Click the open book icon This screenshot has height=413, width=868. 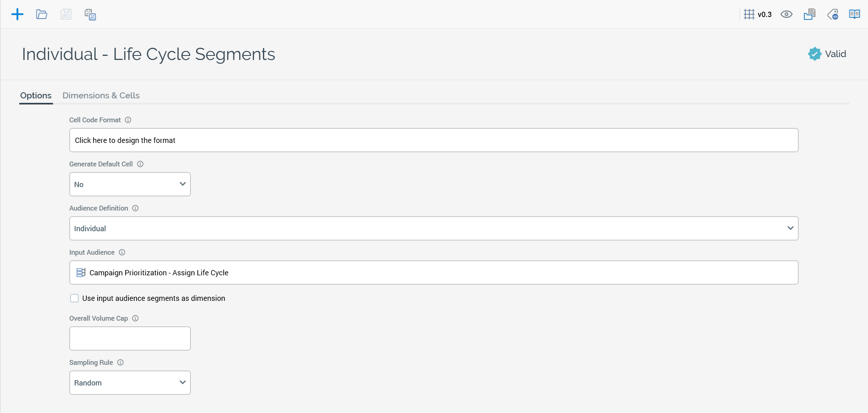pos(855,15)
